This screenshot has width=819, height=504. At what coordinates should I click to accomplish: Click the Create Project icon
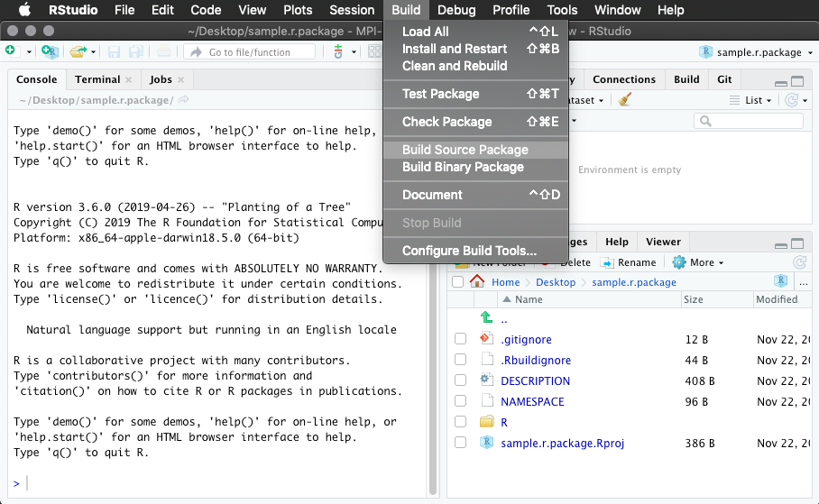50,51
